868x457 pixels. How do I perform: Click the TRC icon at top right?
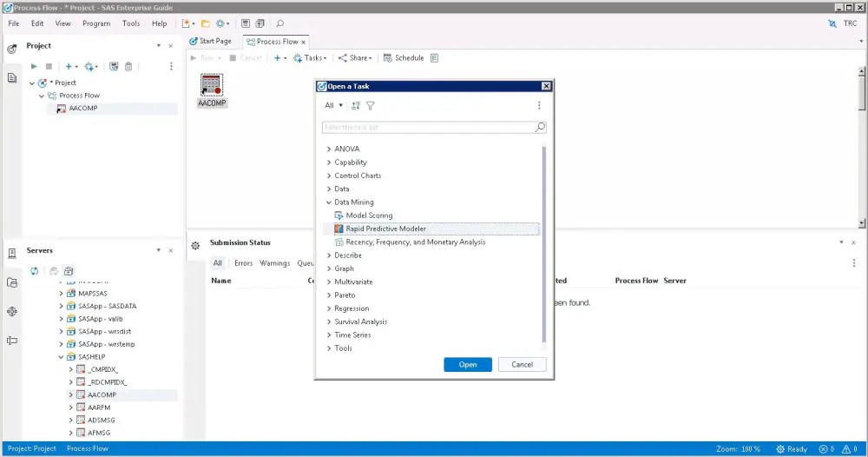832,23
